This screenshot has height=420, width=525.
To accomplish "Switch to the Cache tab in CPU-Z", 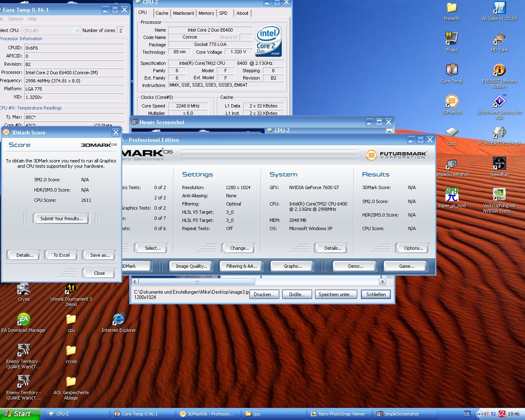I will point(162,13).
